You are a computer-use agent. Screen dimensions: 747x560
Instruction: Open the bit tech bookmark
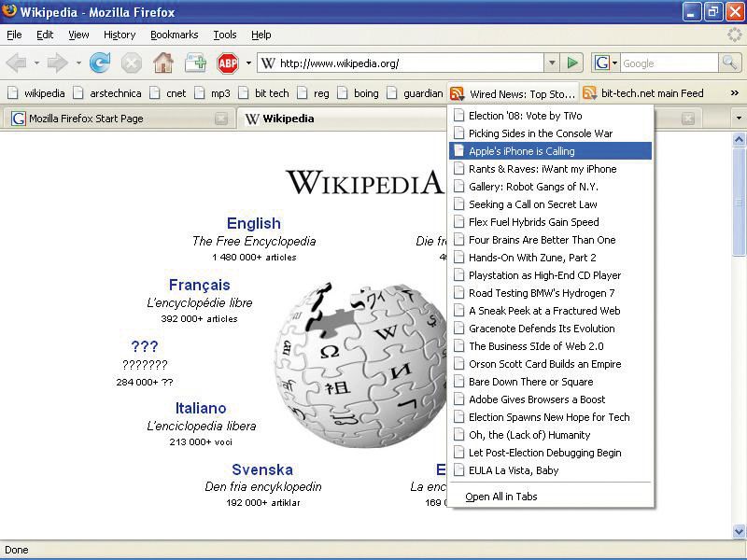pyautogui.click(x=263, y=93)
